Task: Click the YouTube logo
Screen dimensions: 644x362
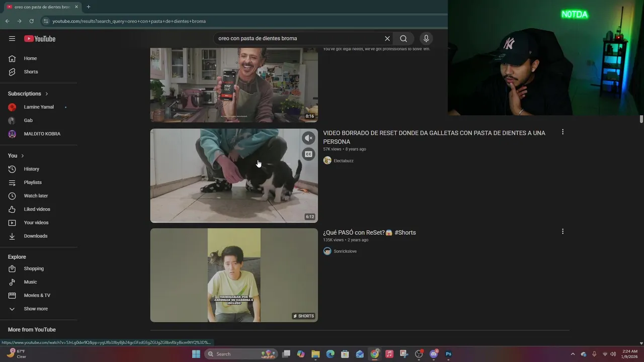Action: [40, 39]
